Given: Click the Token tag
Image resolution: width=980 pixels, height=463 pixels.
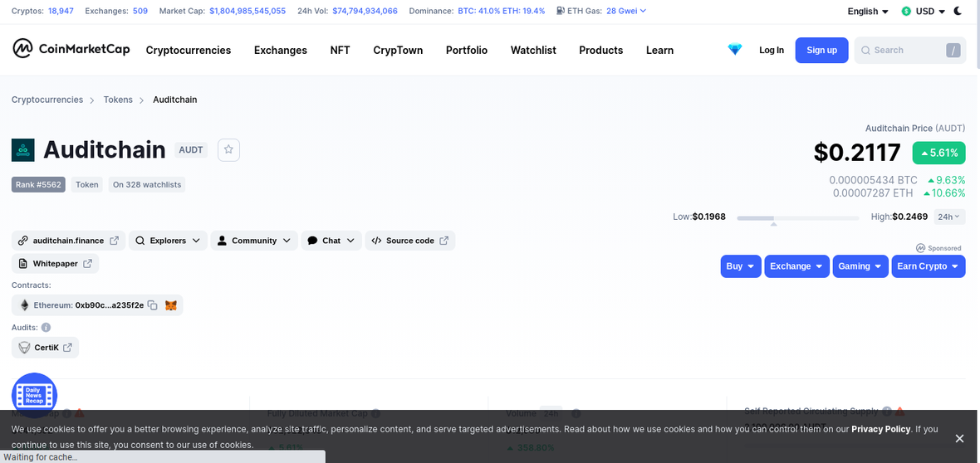Looking at the screenshot, I should tap(87, 184).
